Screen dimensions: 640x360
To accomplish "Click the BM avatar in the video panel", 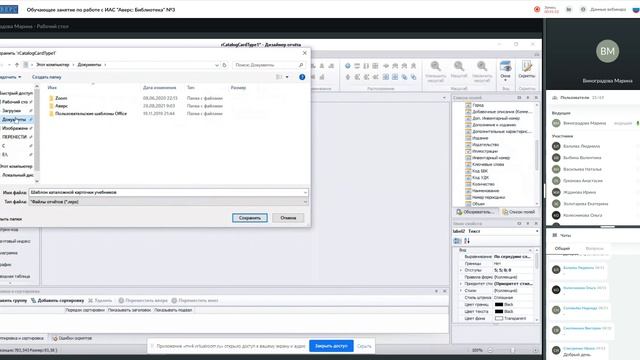I will click(x=607, y=51).
